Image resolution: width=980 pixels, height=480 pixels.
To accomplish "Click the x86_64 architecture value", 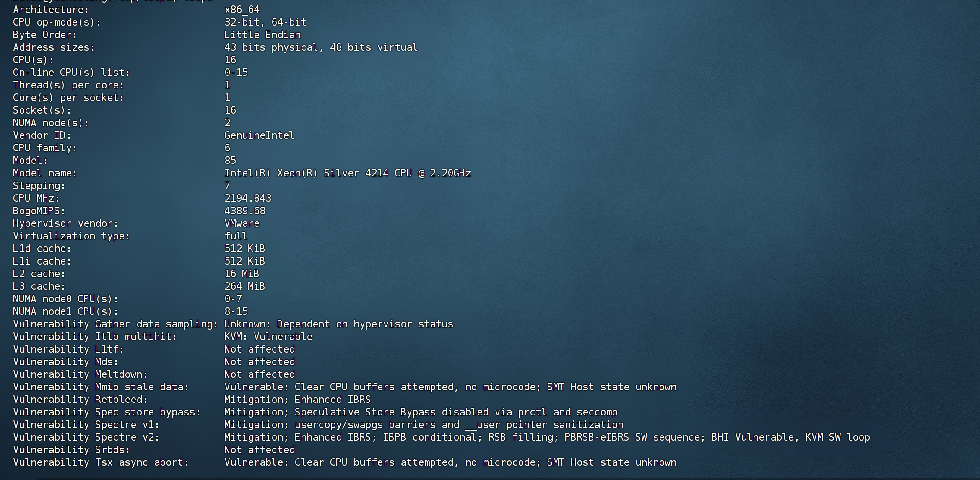I will pyautogui.click(x=242, y=10).
